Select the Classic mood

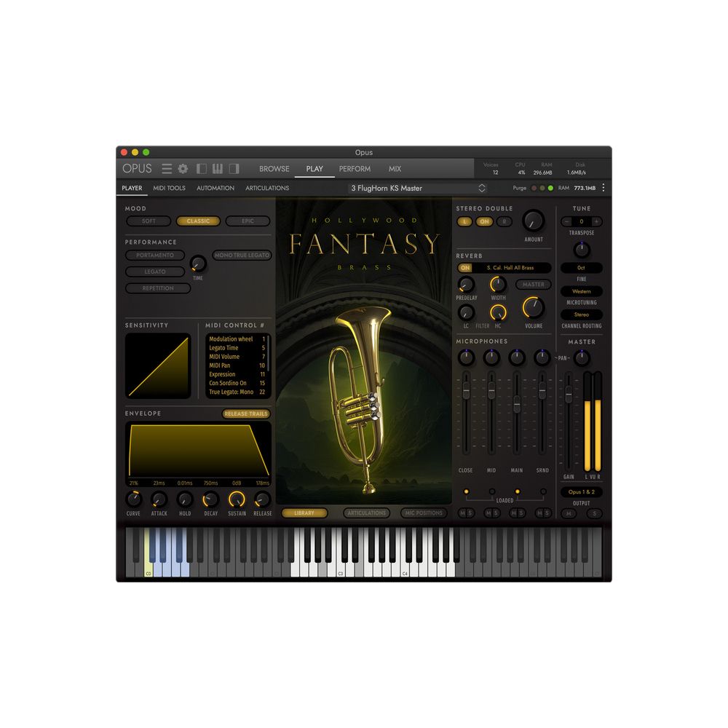pyautogui.click(x=198, y=221)
